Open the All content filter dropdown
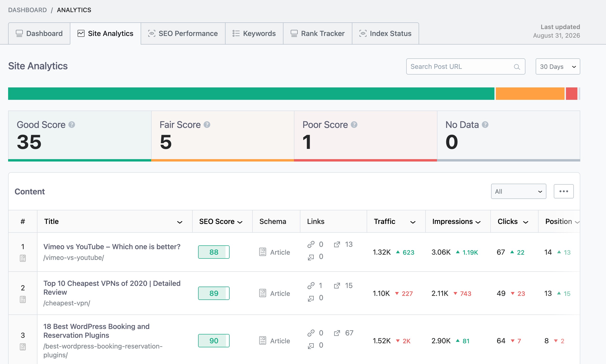The image size is (606, 364). coord(518,191)
